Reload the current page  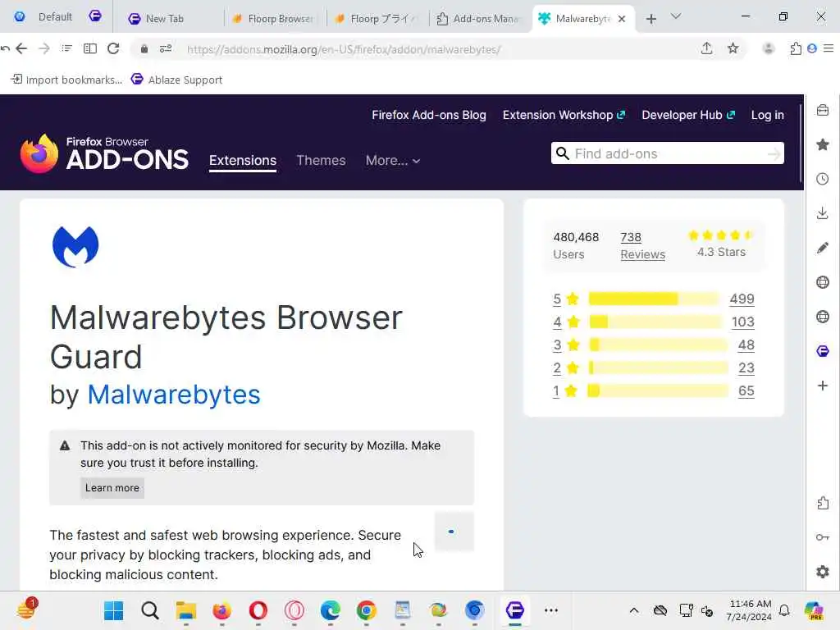(113, 48)
